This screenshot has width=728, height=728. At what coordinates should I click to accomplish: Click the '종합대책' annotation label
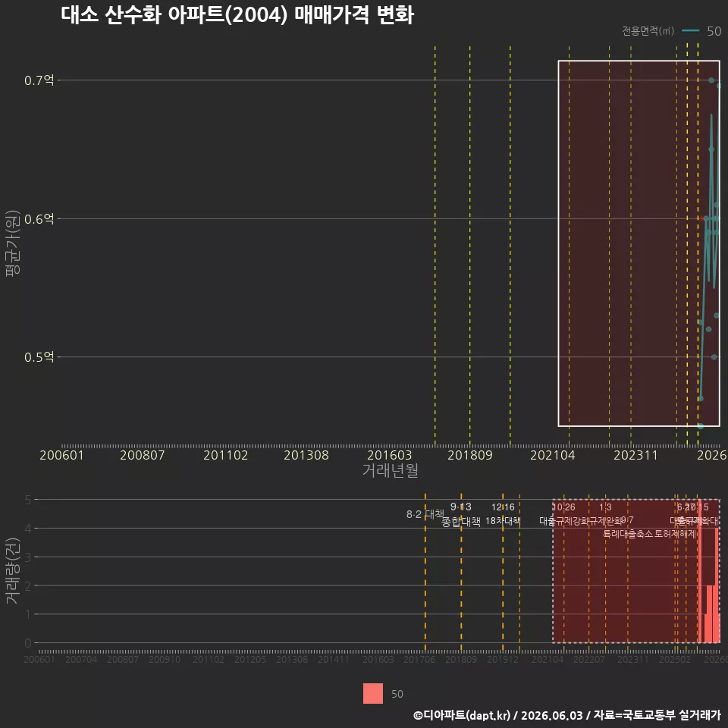[x=460, y=522]
